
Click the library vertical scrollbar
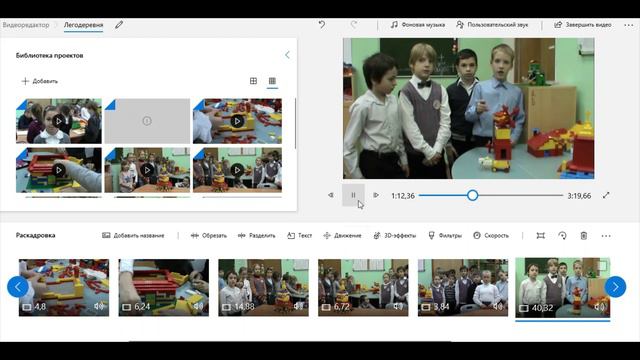[295, 123]
